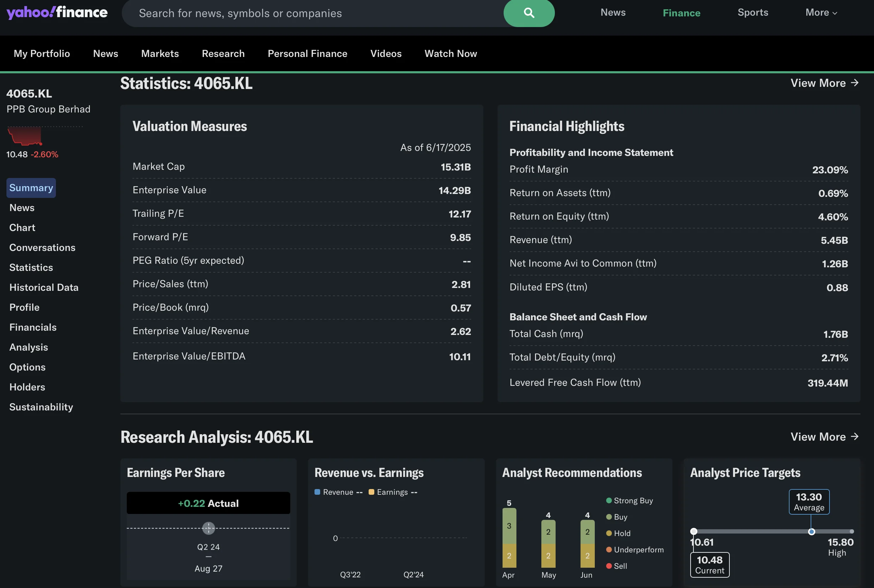Open News in the navigation bar
The height and width of the screenshot is (588, 874).
click(105, 54)
